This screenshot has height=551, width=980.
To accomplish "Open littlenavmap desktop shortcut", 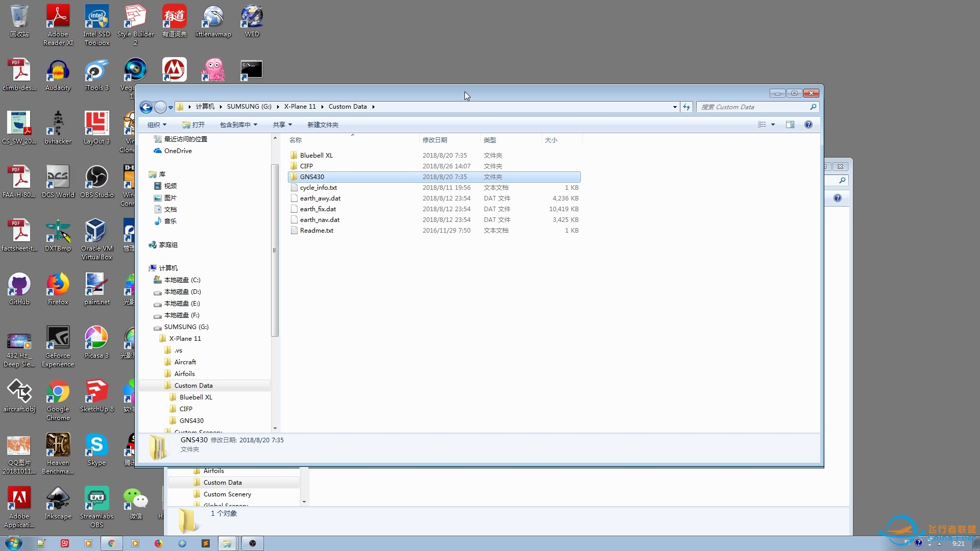I will (213, 20).
